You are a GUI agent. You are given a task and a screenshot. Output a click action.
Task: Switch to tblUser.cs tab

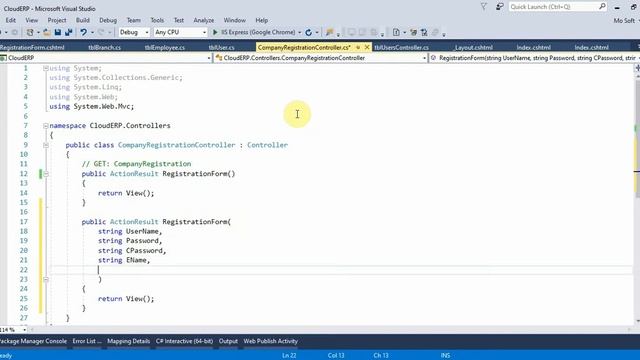(x=222, y=47)
